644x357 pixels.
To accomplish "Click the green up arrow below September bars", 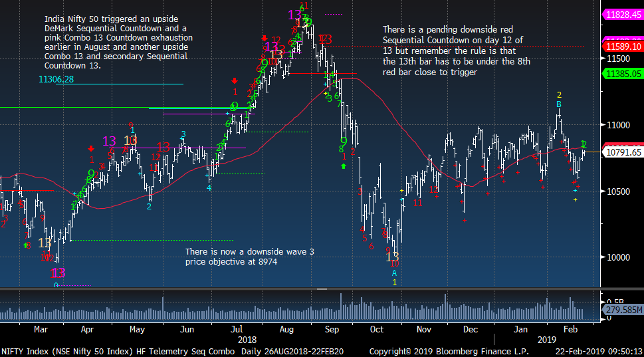I will click(x=344, y=166).
